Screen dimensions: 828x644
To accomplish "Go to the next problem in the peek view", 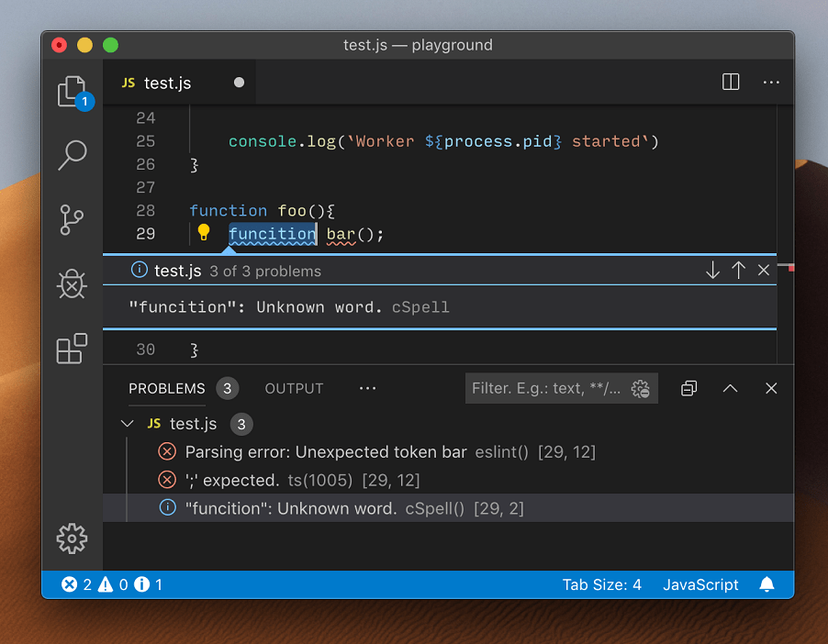I will pos(712,270).
